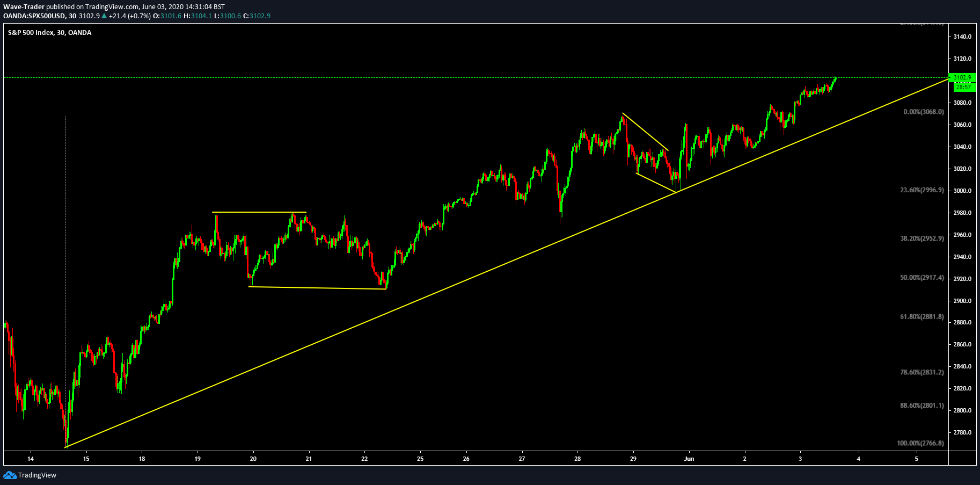The image size is (980, 485).
Task: Click the date label 18 on time axis
Action: (x=142, y=459)
